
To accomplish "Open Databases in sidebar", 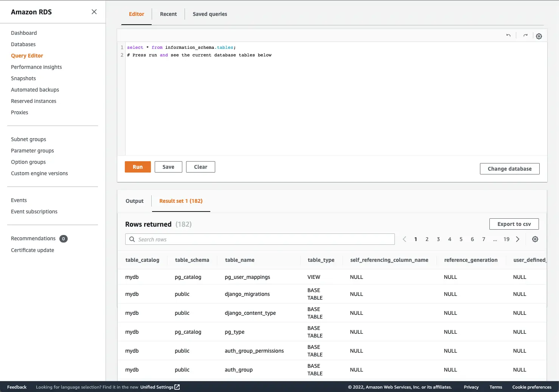I will tap(23, 44).
